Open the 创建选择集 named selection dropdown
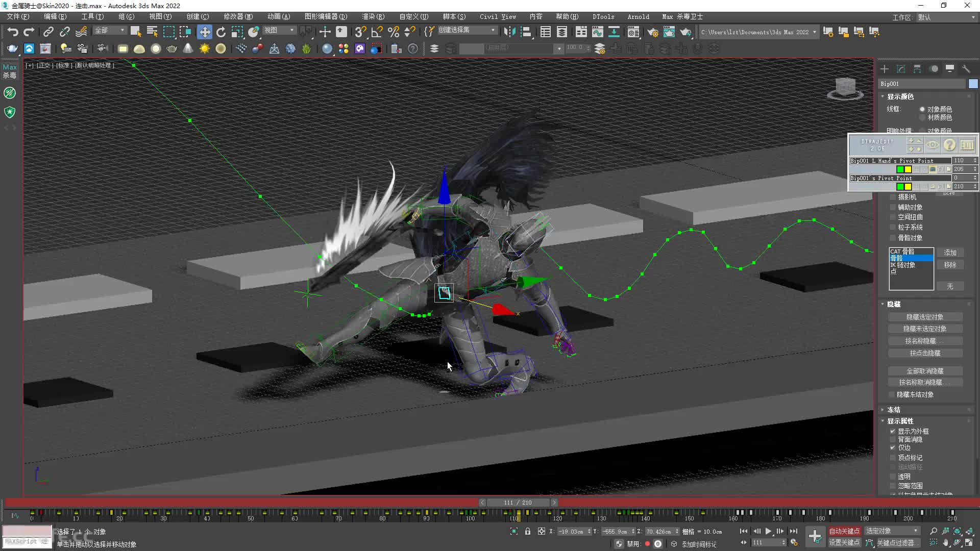 (x=467, y=30)
